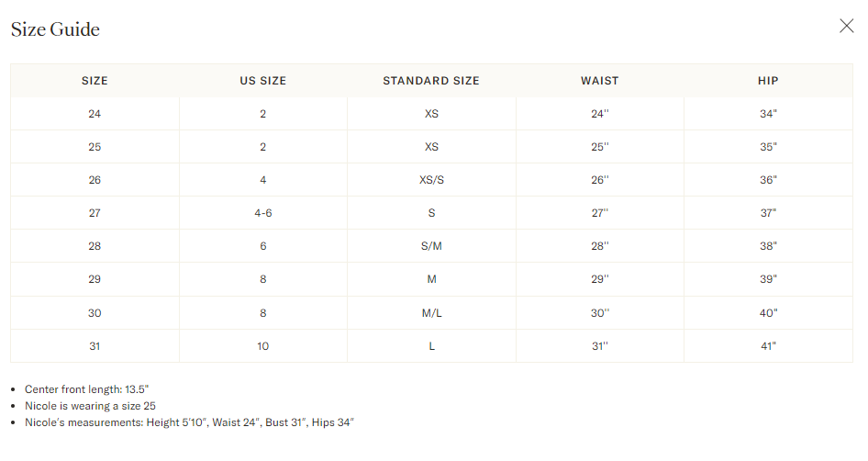Click size 31 in the SIZE column

point(95,346)
